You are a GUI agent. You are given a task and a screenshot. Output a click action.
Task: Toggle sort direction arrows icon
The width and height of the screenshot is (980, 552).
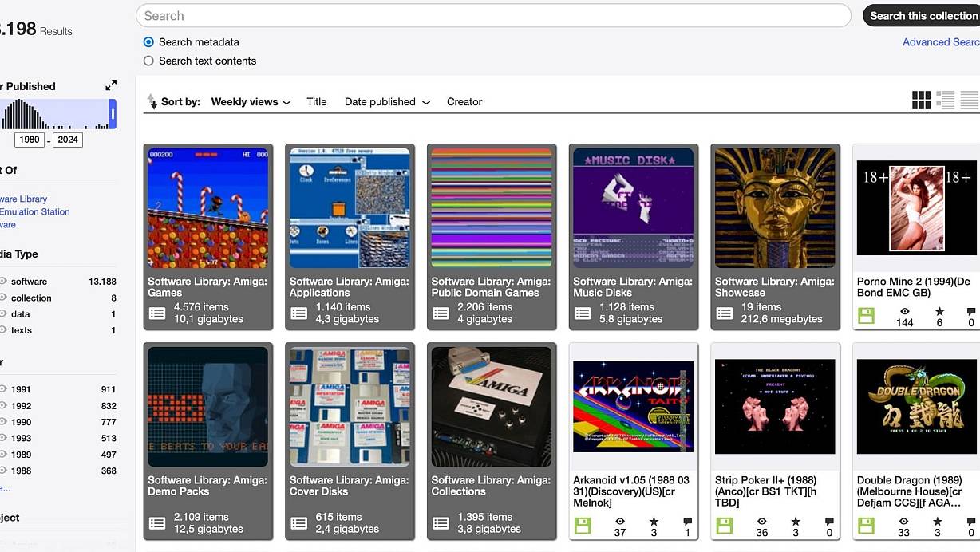(x=152, y=102)
